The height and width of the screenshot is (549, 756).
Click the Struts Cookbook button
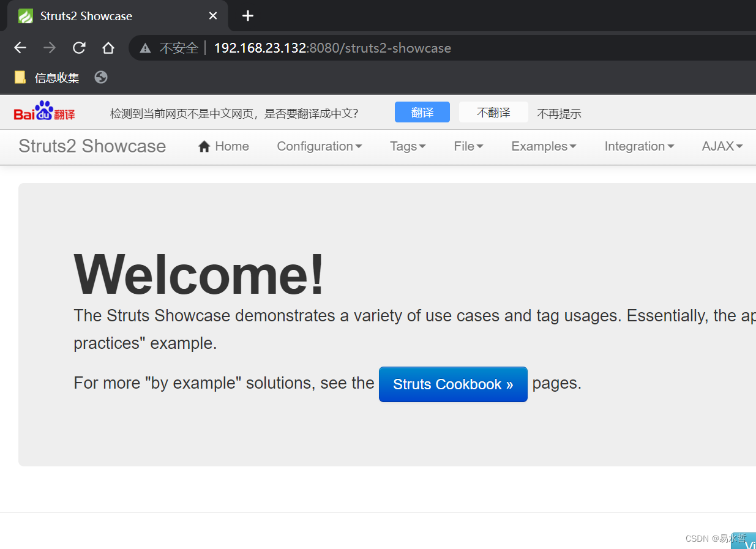tap(453, 384)
